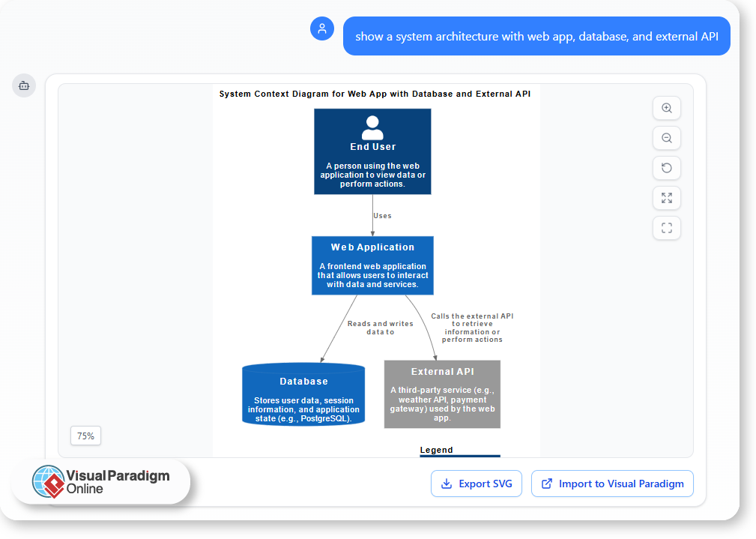This screenshot has width=756, height=539.
Task: Click the reset rotation icon
Action: click(x=666, y=168)
